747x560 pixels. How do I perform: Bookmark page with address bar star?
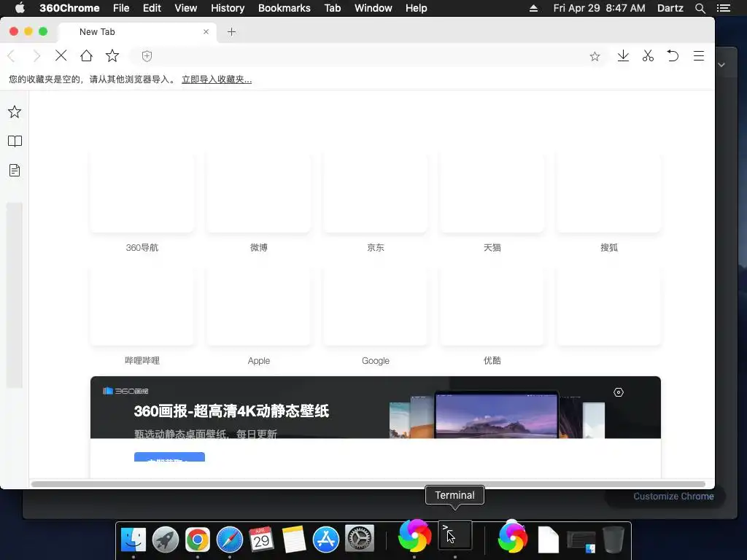click(x=595, y=57)
